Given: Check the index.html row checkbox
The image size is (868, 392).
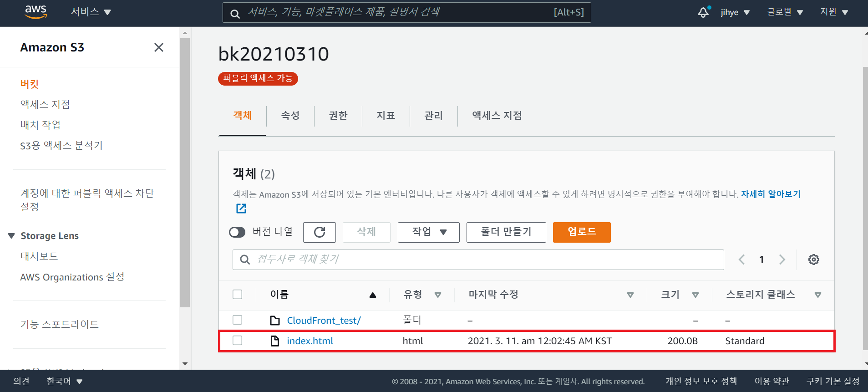Looking at the screenshot, I should [238, 341].
